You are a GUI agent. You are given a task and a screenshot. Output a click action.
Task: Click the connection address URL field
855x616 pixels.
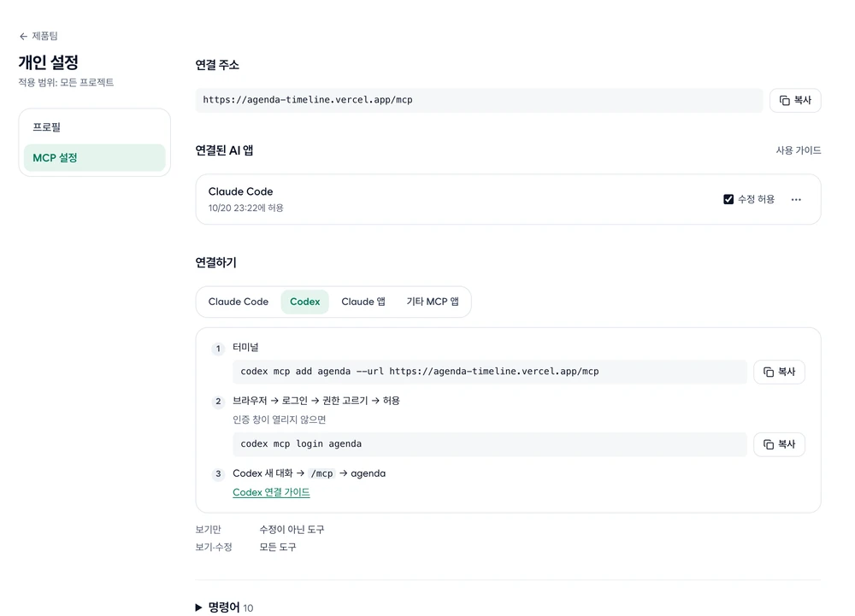[480, 100]
